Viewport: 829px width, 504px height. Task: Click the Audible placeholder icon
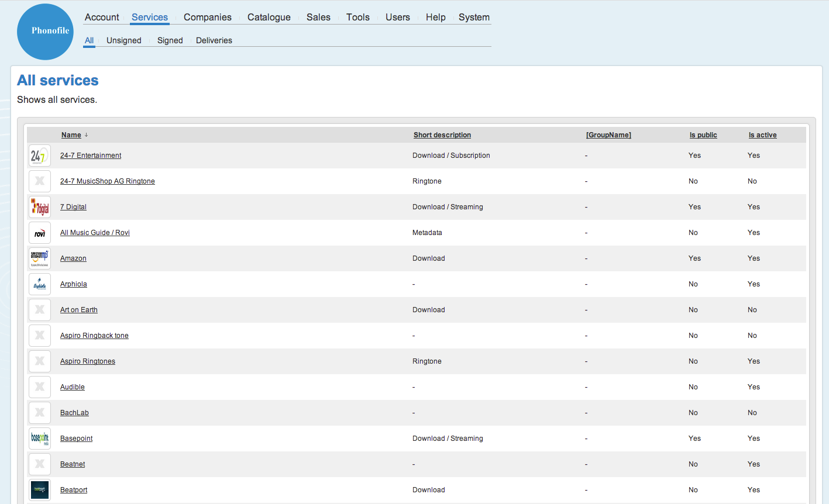[x=40, y=387]
